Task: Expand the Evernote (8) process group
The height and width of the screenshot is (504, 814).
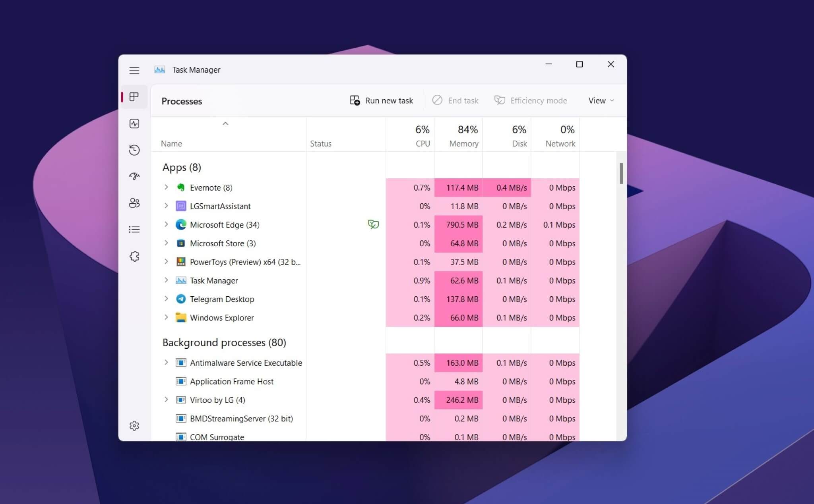Action: coord(166,187)
